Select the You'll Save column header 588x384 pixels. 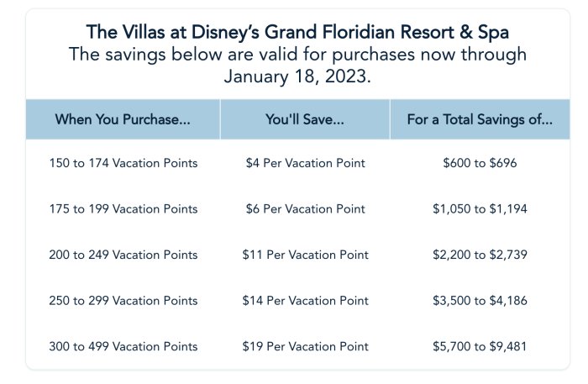click(x=305, y=119)
